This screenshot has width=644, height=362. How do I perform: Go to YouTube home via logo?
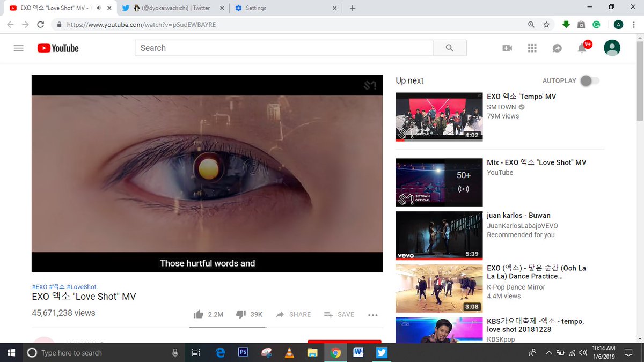[58, 48]
